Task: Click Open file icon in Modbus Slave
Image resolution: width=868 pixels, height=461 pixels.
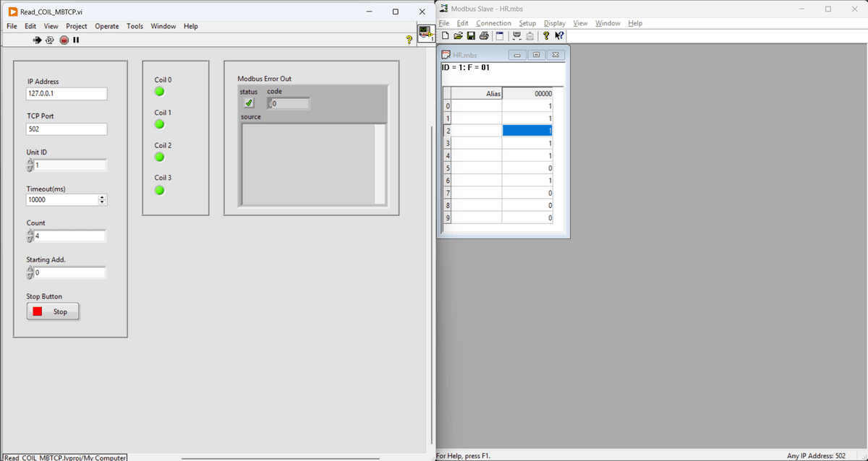Action: point(458,36)
